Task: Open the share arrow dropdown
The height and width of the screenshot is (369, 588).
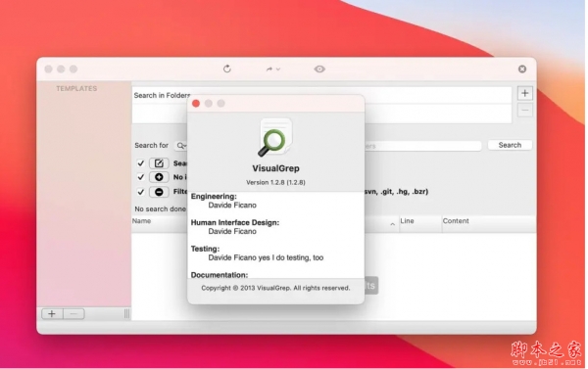Action: pyautogui.click(x=273, y=69)
